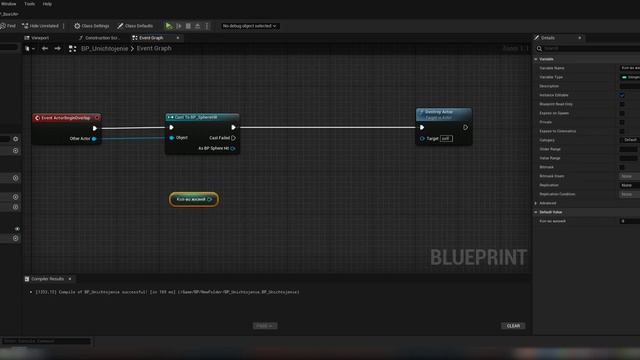The height and width of the screenshot is (360, 640).
Task: Click the blueprint graph icon in breadcrumb
Action: (x=73, y=49)
